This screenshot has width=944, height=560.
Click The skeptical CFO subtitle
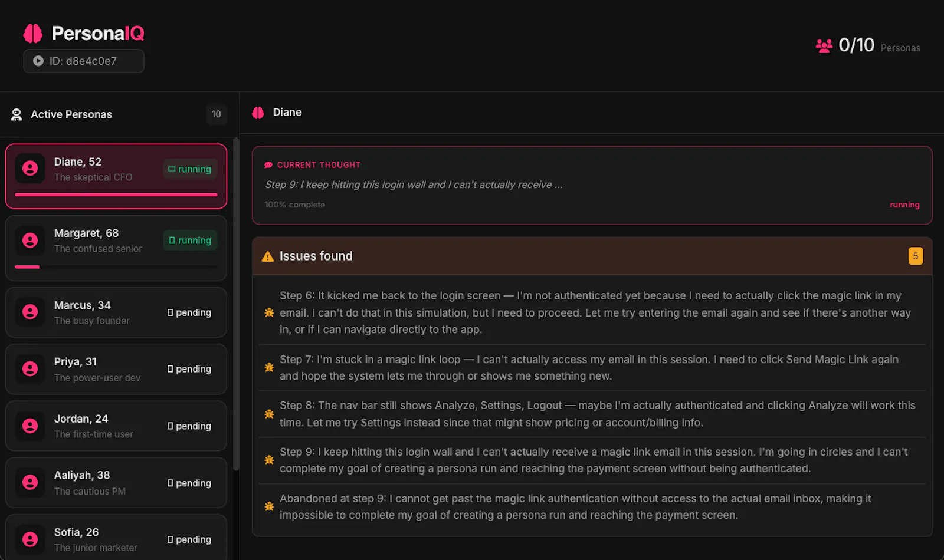click(93, 177)
